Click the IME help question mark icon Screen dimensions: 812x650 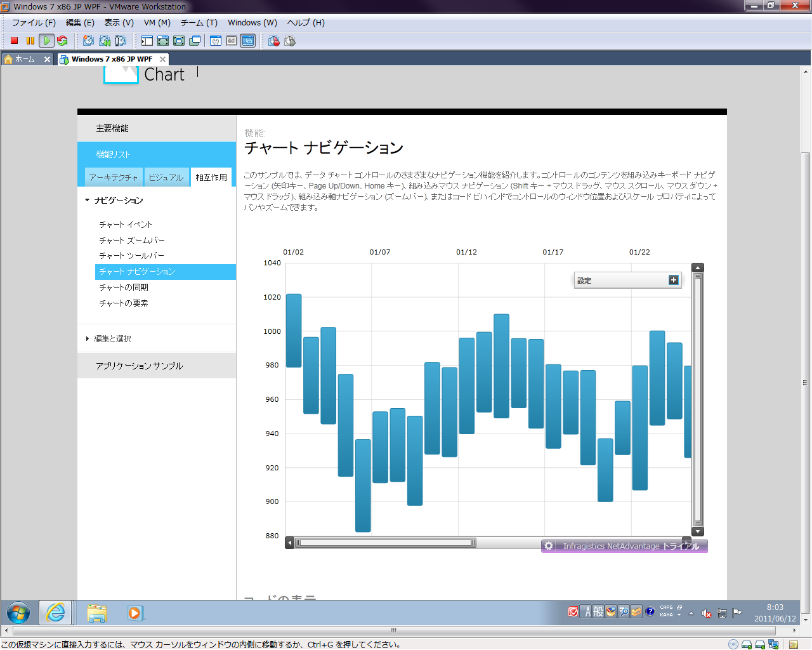[x=650, y=612]
